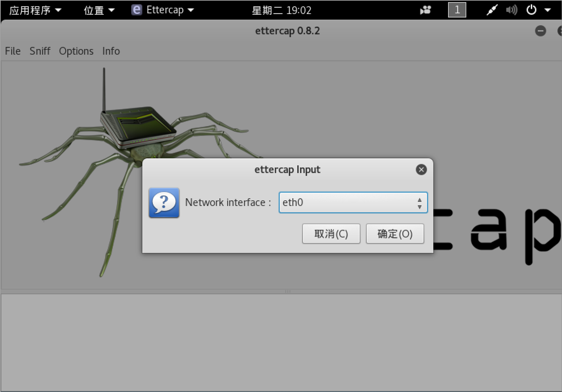This screenshot has height=392, width=562.
Task: Click the clock showing 星期二 19:02
Action: (x=282, y=10)
